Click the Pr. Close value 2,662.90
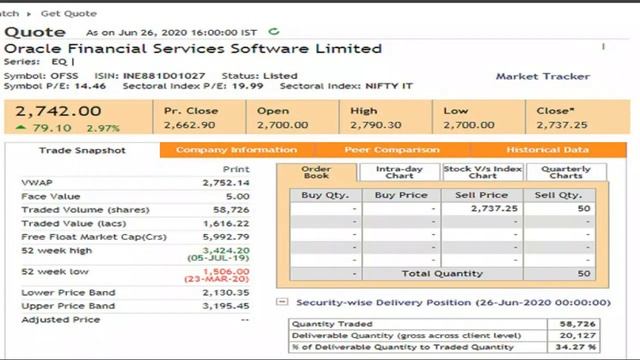Viewport: 640px width, 360px height. 189,125
